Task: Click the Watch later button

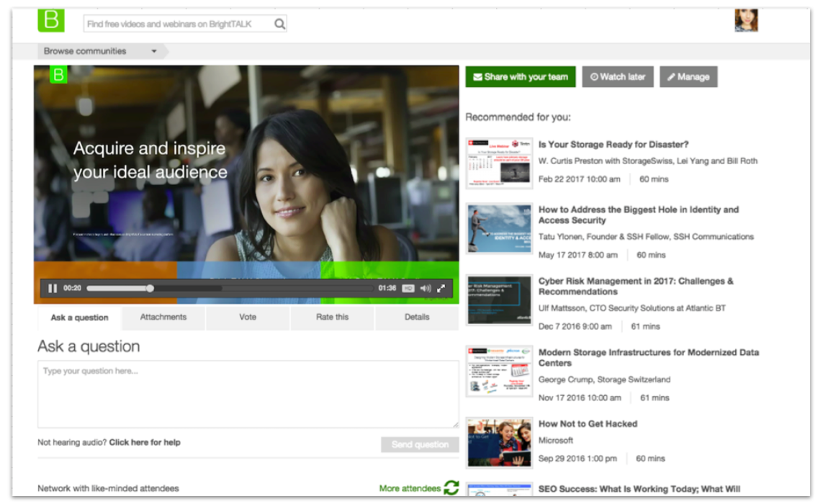Action: (617, 76)
